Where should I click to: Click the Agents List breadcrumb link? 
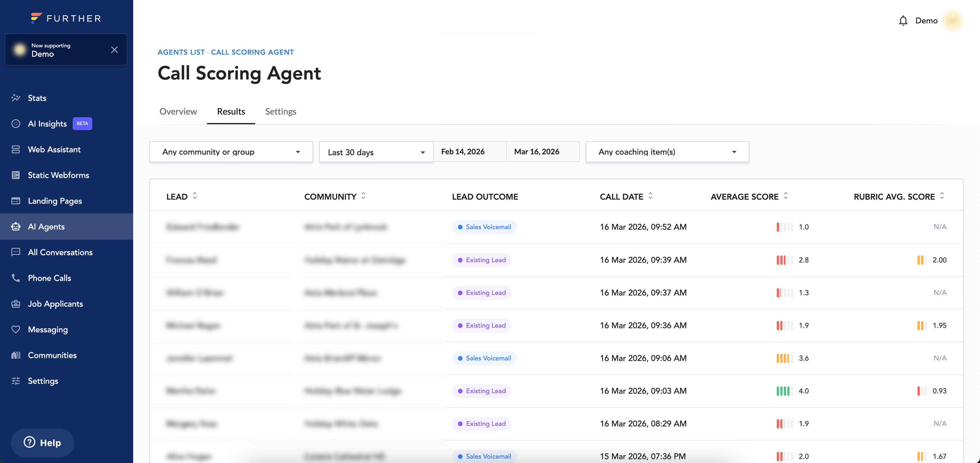[x=181, y=52]
